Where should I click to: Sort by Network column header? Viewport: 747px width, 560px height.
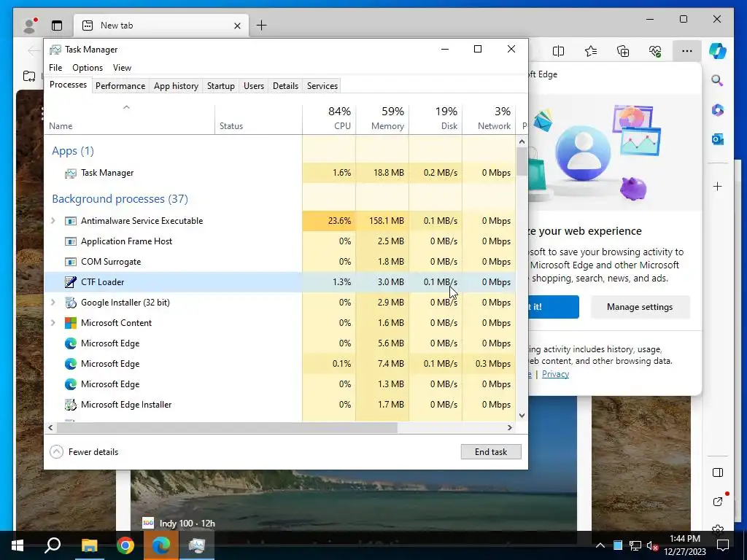[x=489, y=119]
